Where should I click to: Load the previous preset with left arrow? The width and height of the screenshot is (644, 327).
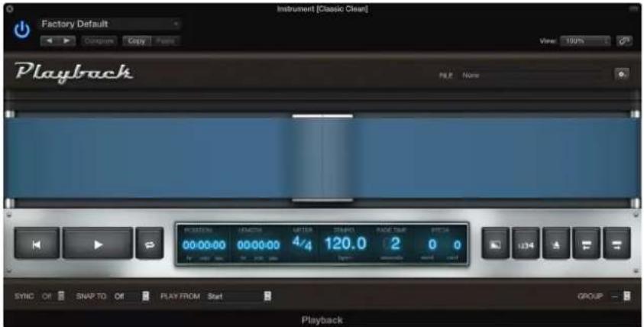(49, 41)
